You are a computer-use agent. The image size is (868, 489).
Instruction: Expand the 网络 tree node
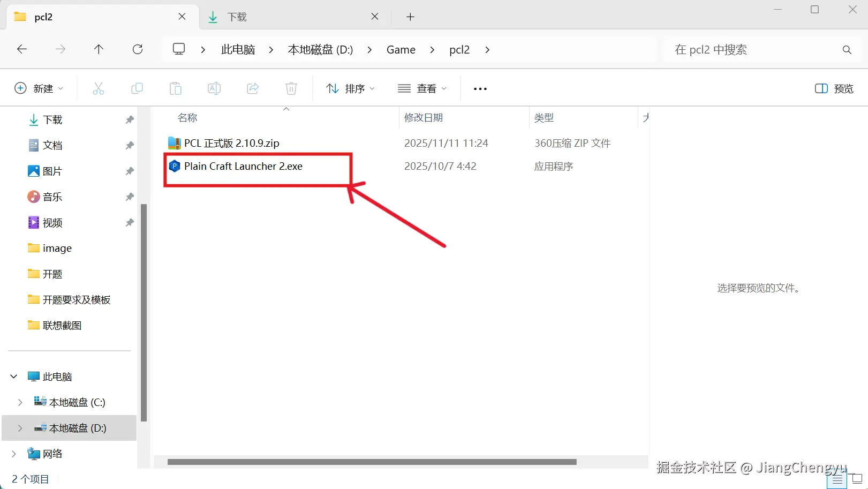tap(14, 454)
